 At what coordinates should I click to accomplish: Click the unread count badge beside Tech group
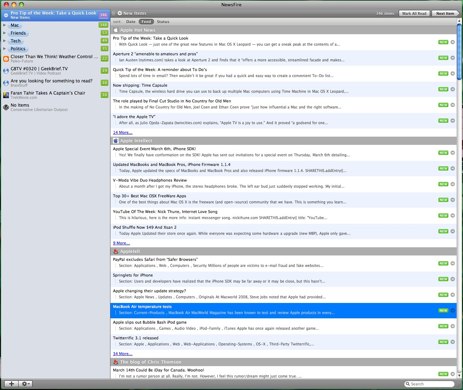point(105,41)
